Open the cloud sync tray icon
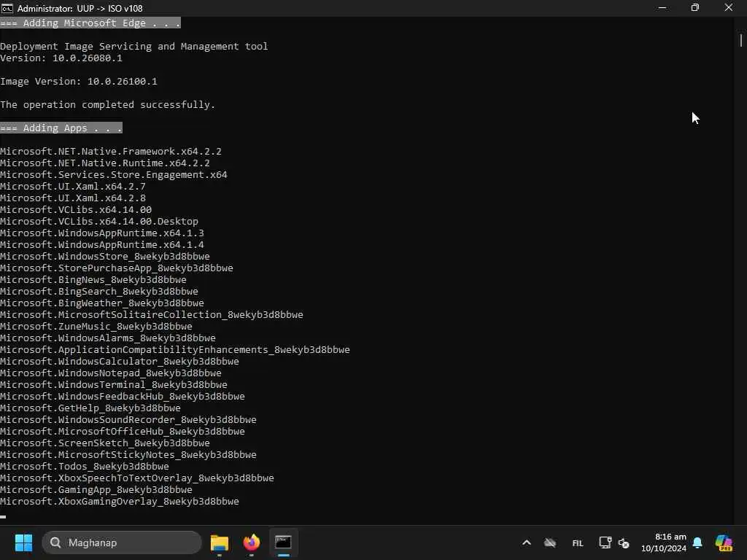 pyautogui.click(x=550, y=542)
